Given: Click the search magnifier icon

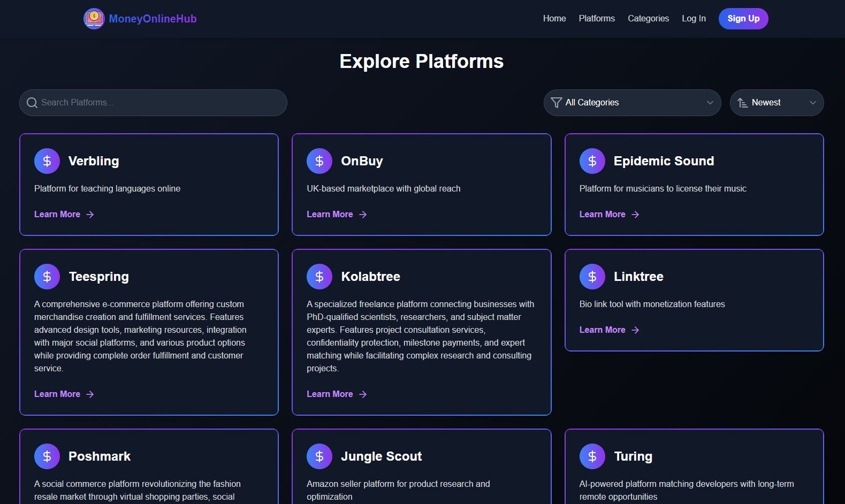Looking at the screenshot, I should point(32,103).
